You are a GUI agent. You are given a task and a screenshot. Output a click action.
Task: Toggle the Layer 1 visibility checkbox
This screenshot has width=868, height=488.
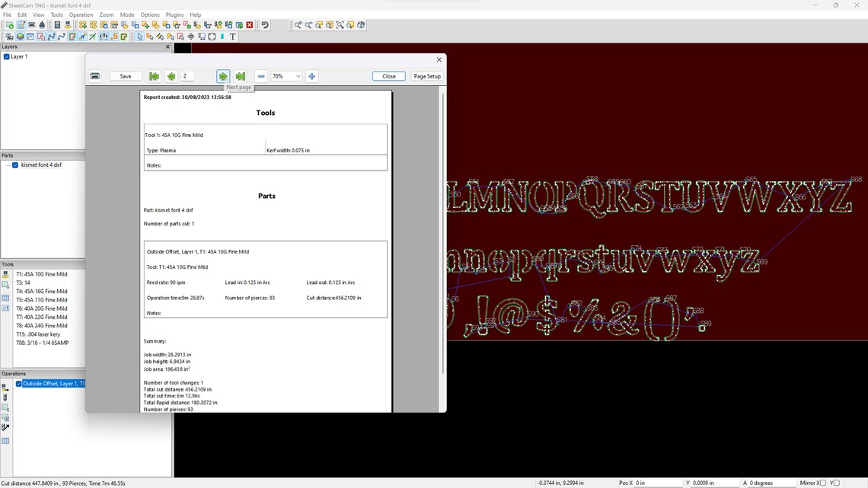coord(7,56)
